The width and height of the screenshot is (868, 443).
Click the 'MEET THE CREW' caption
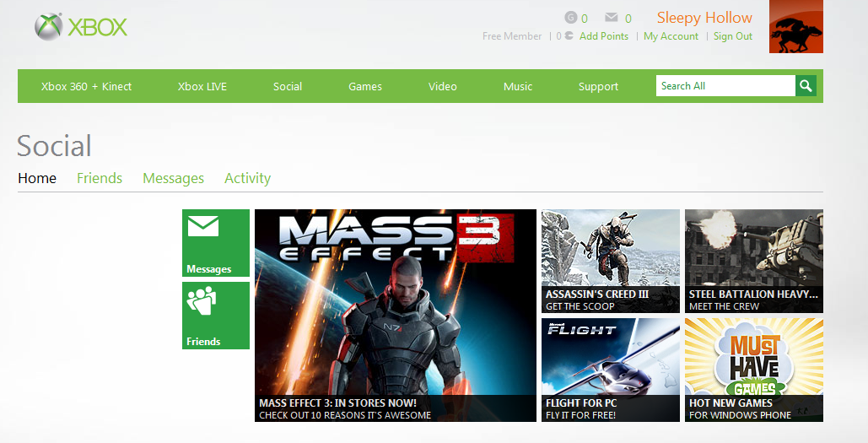tap(724, 306)
